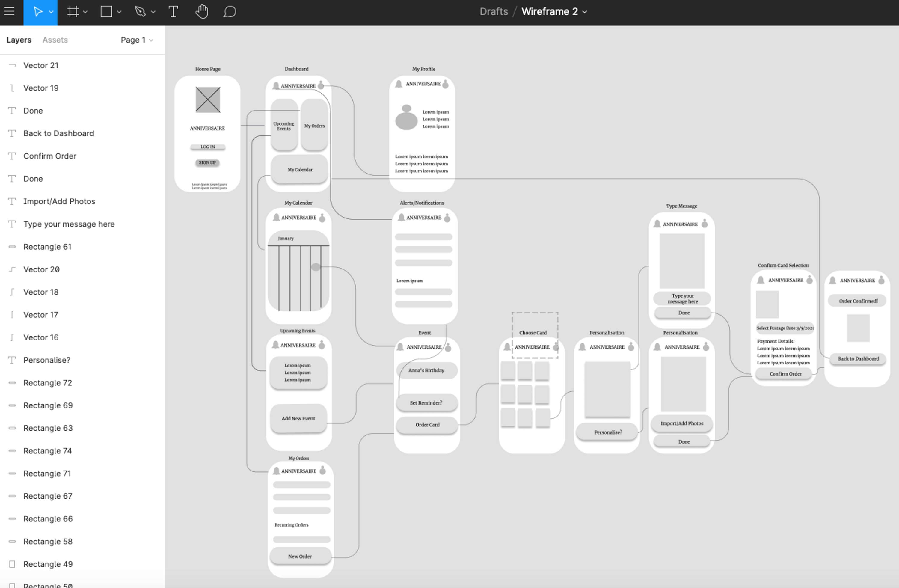
Task: Click the Personalise? button on canvas
Action: (607, 432)
